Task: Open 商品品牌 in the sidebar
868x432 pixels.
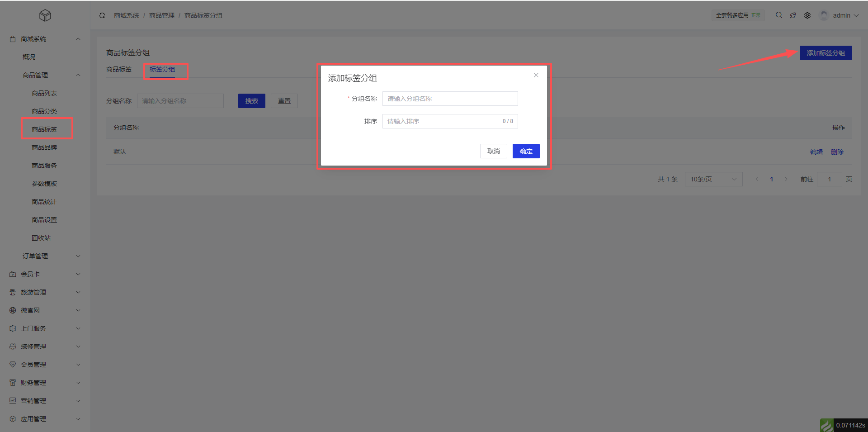Action: tap(44, 147)
